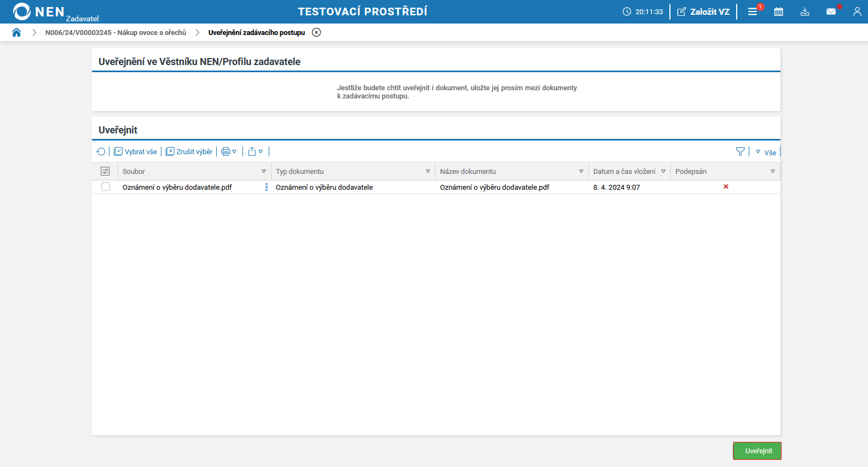The image size is (868, 467).
Task: Open Soubor column filter arrow
Action: [264, 171]
